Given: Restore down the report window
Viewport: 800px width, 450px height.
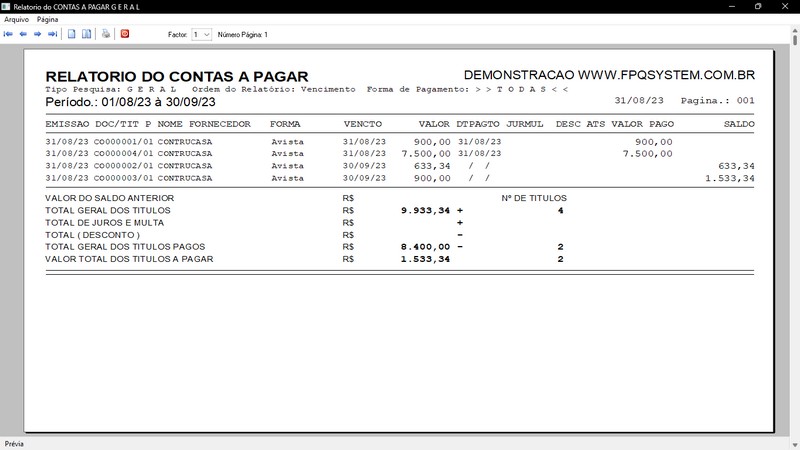Looking at the screenshot, I should [x=758, y=7].
